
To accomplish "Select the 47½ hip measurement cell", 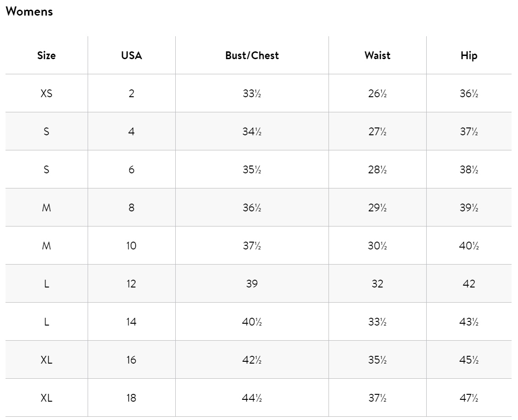I will 469,398.
